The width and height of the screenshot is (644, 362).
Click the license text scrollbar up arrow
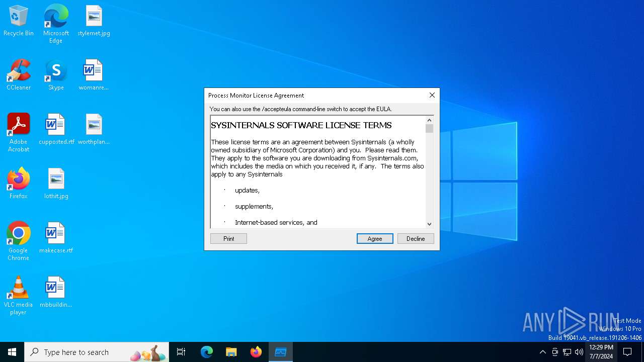click(x=429, y=120)
